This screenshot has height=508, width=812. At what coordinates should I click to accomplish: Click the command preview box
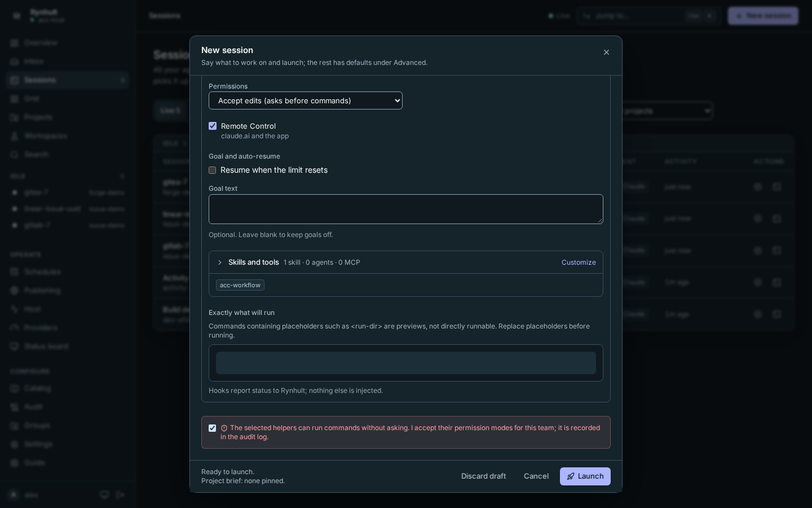pos(405,363)
